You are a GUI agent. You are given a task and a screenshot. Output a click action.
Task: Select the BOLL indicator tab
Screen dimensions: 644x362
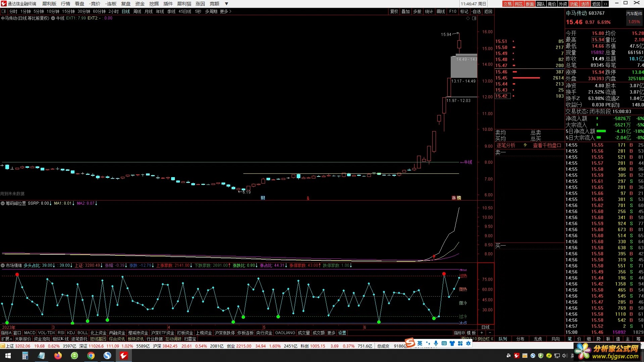tap(83, 333)
